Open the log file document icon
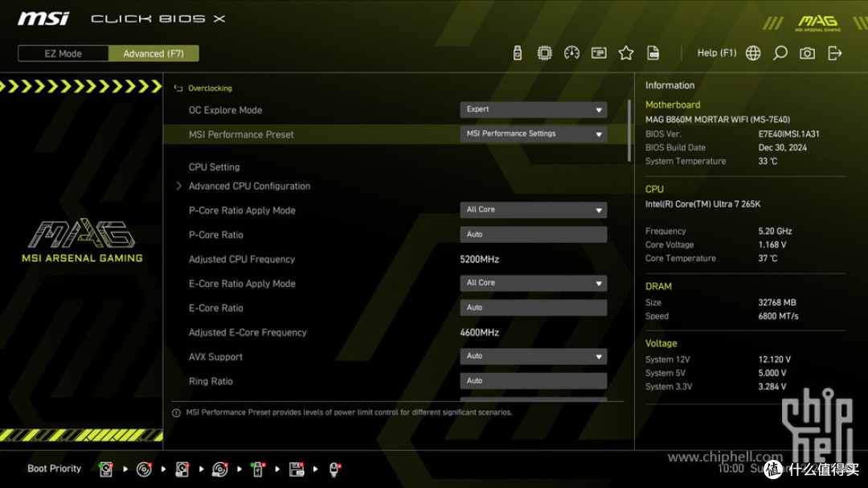Viewport: 868px width, 488px height. tap(653, 53)
